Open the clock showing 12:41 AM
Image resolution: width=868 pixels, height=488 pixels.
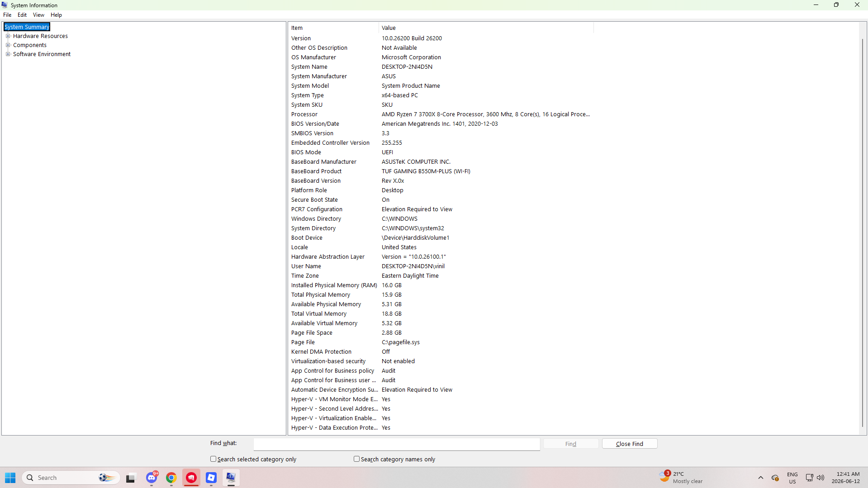pyautogui.click(x=845, y=478)
